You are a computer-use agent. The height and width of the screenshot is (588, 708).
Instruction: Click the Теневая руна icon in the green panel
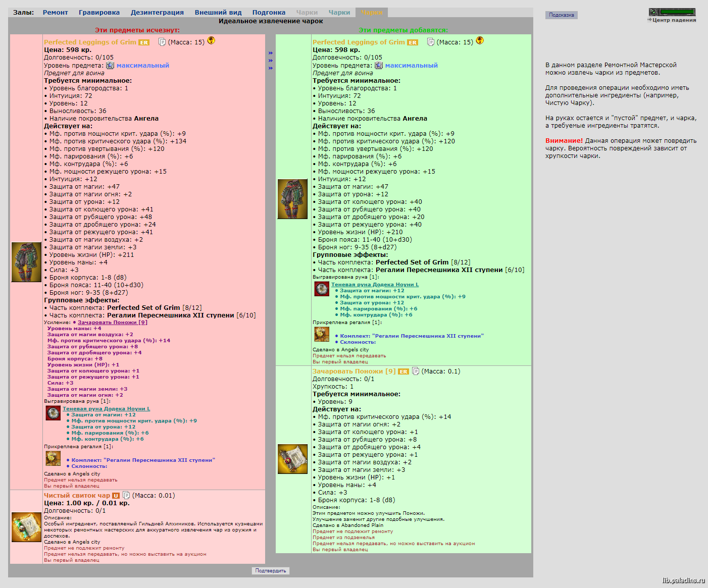[x=322, y=289]
